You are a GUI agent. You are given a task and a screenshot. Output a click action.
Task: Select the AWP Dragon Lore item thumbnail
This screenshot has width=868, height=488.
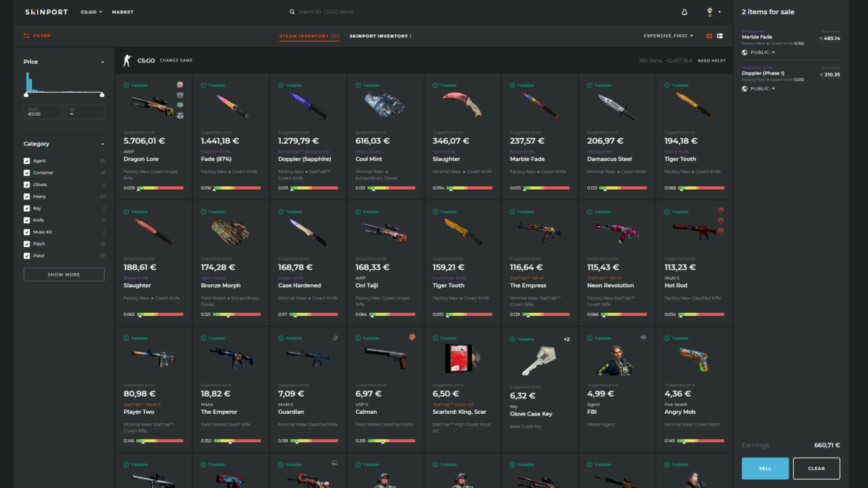pyautogui.click(x=153, y=104)
